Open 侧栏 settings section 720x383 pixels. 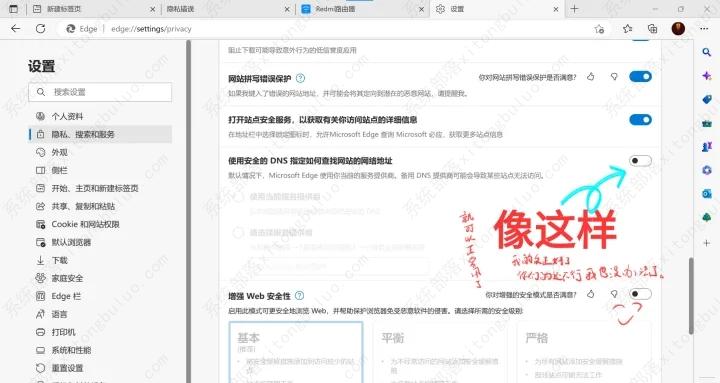[x=100, y=170]
